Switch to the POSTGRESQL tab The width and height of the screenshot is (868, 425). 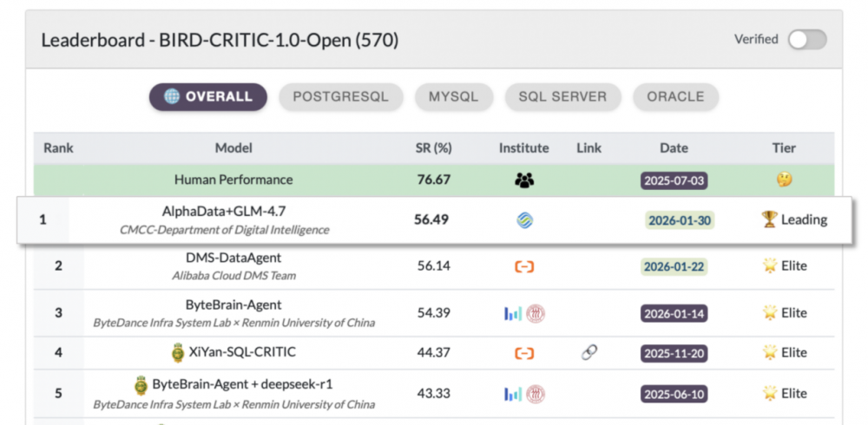(x=340, y=96)
